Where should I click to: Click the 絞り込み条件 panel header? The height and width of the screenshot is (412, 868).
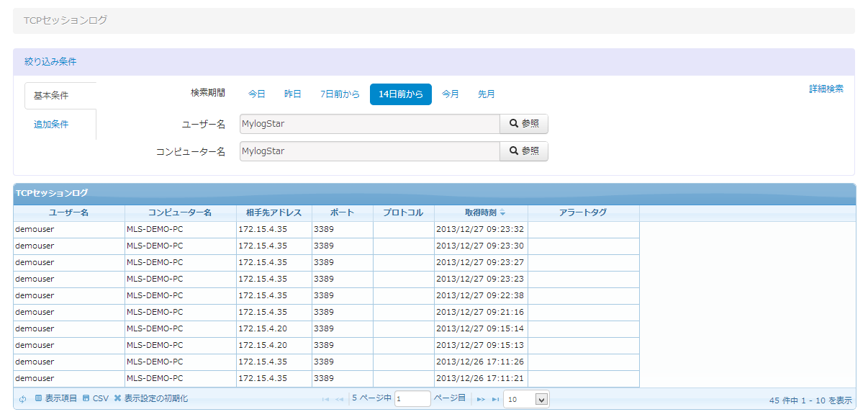click(434, 62)
